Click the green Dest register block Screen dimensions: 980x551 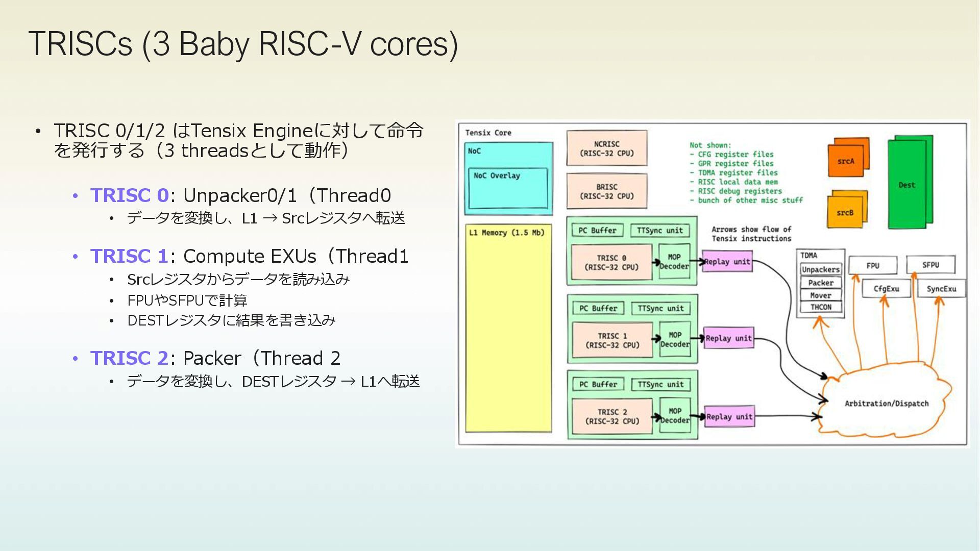point(907,185)
